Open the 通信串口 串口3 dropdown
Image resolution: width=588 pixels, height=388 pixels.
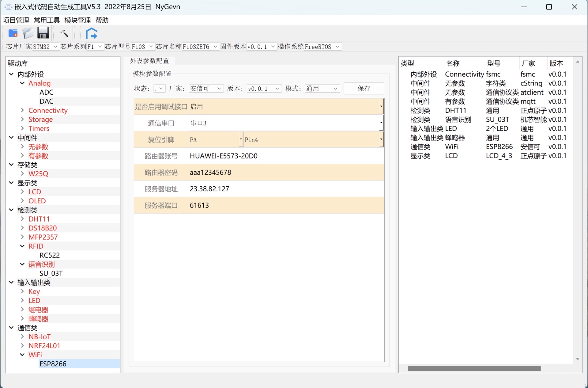point(381,123)
